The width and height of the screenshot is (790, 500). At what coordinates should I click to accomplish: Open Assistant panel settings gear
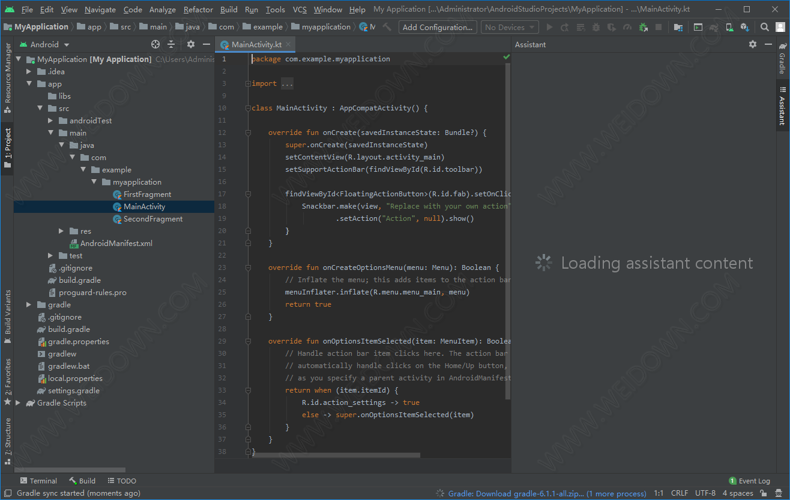(x=752, y=44)
